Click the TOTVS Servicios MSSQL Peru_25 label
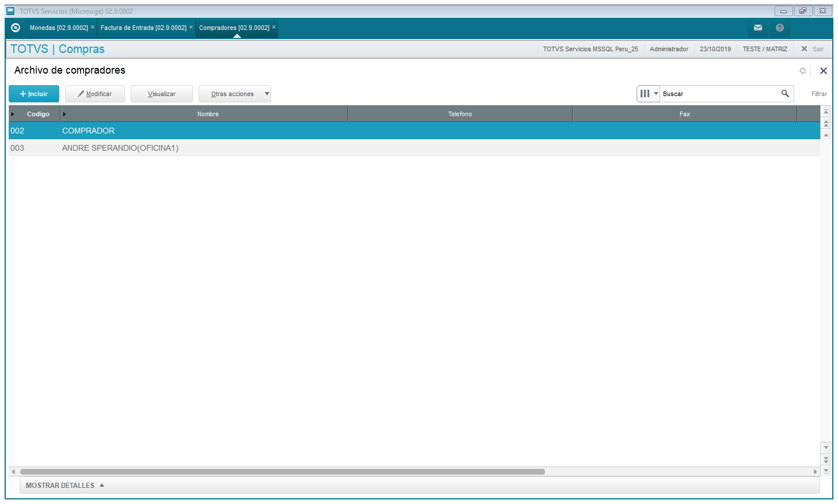This screenshot has width=838, height=504. coord(591,49)
